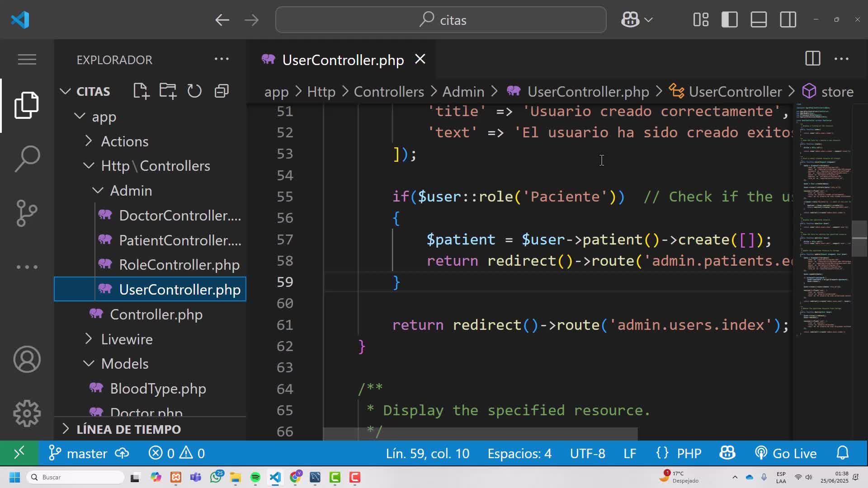Toggle the secondary side bar
Screen dimensions: 868x488
tap(788, 20)
